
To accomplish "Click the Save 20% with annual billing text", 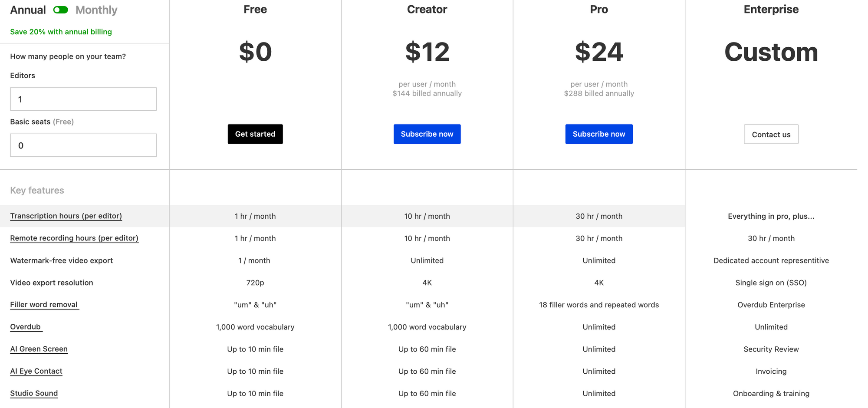I will click(x=61, y=32).
